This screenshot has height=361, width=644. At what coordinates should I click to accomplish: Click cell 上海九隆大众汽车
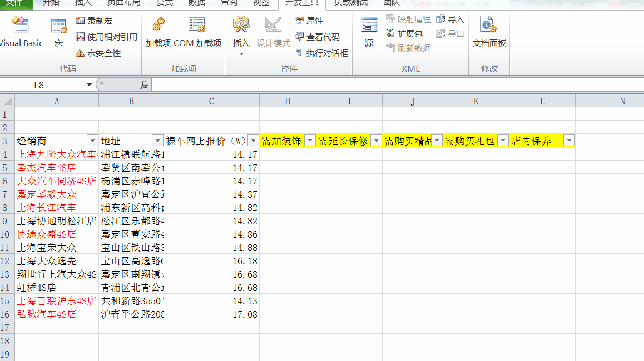57,154
